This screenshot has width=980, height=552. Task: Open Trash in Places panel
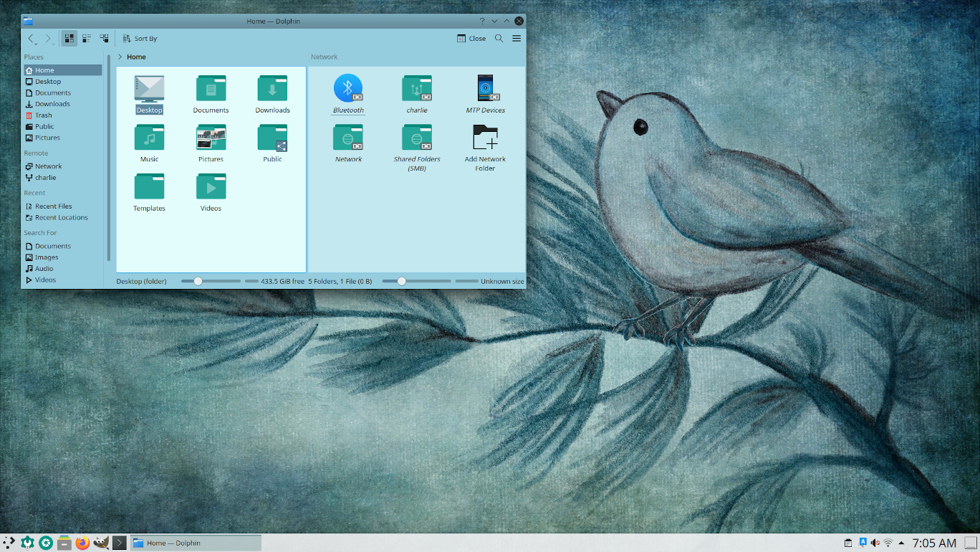(x=63, y=115)
